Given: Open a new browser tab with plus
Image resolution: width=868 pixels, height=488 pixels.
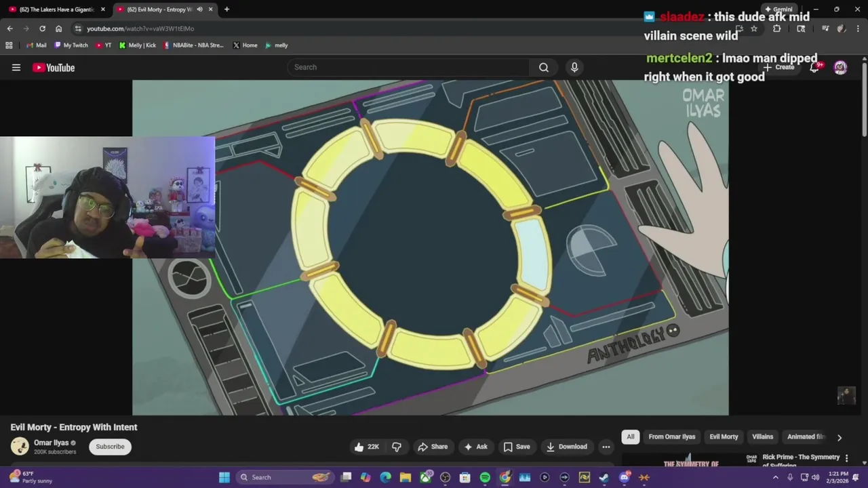Looking at the screenshot, I should (226, 9).
